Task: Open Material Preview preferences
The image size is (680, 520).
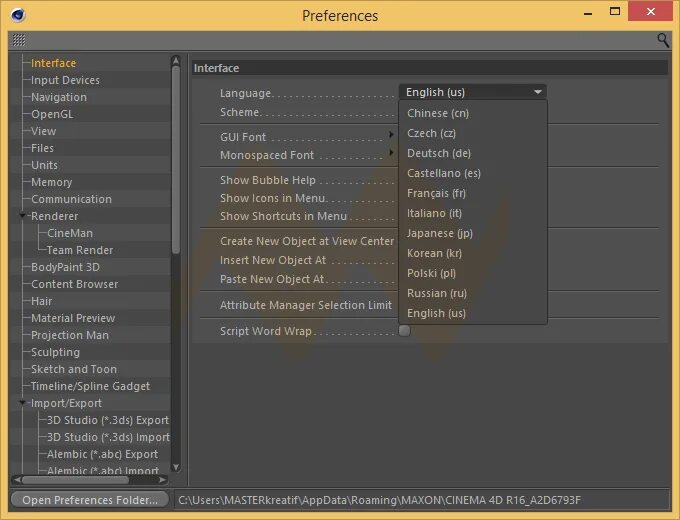Action: coord(73,318)
